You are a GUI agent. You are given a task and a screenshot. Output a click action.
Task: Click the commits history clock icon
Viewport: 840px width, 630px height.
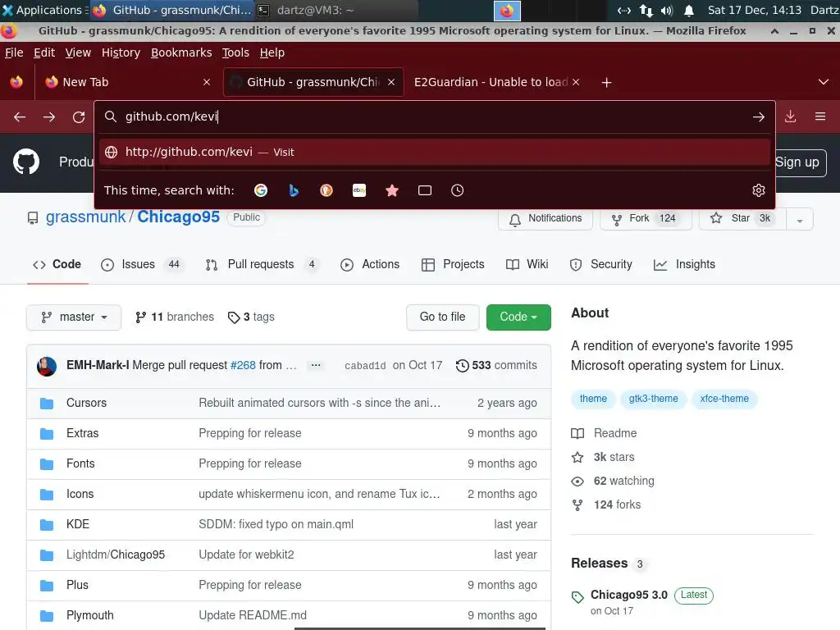point(462,365)
